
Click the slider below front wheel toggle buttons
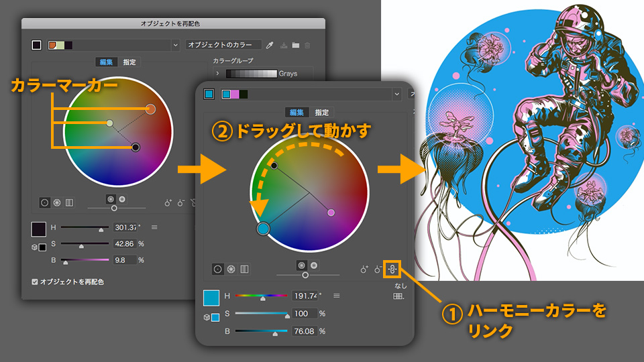pyautogui.click(x=308, y=275)
